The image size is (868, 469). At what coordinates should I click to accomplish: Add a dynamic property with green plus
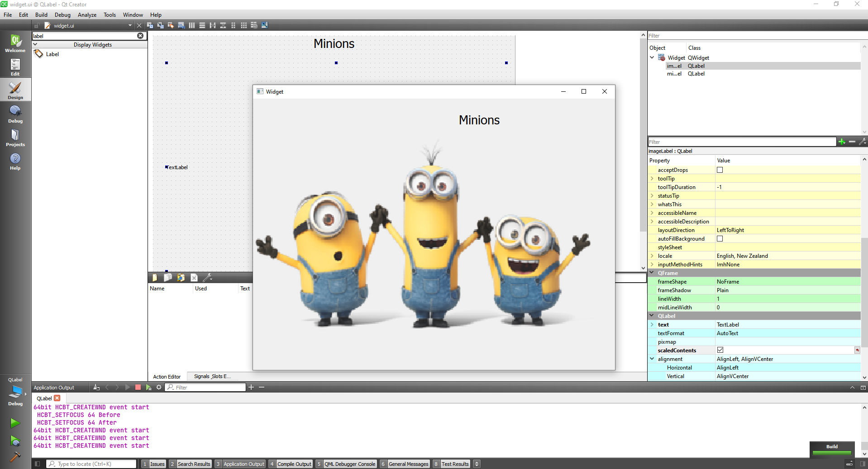(842, 142)
